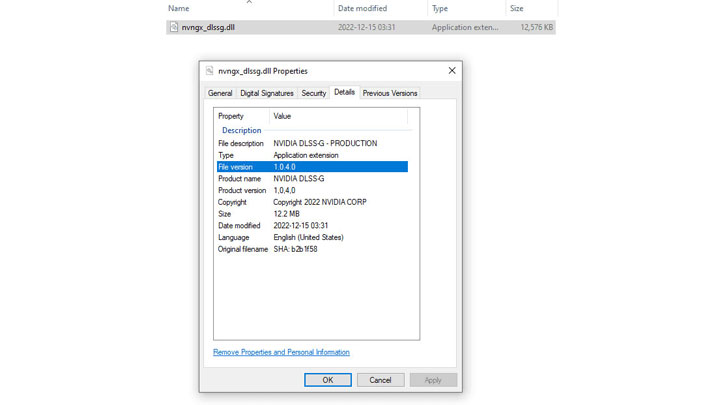
Task: Click the value English (United States)
Action: point(308,237)
